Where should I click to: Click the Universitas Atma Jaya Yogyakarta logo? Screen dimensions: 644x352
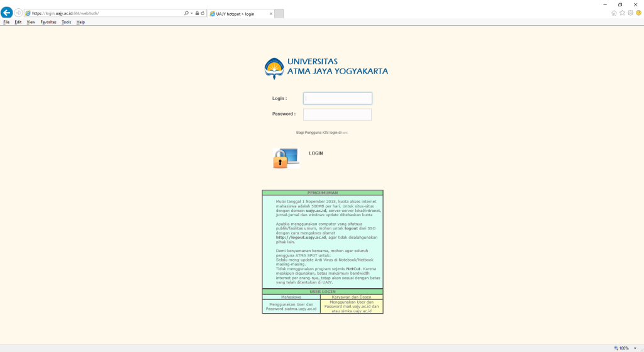(x=326, y=68)
